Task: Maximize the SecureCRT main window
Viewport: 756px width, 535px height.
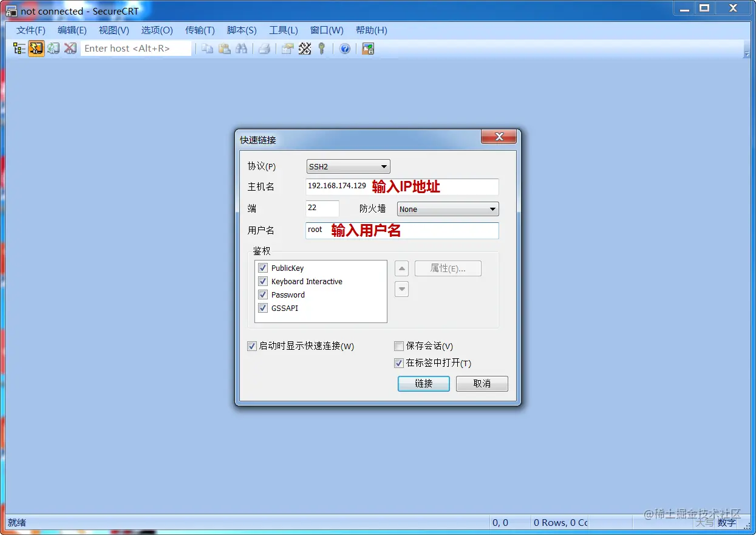Action: coord(704,8)
